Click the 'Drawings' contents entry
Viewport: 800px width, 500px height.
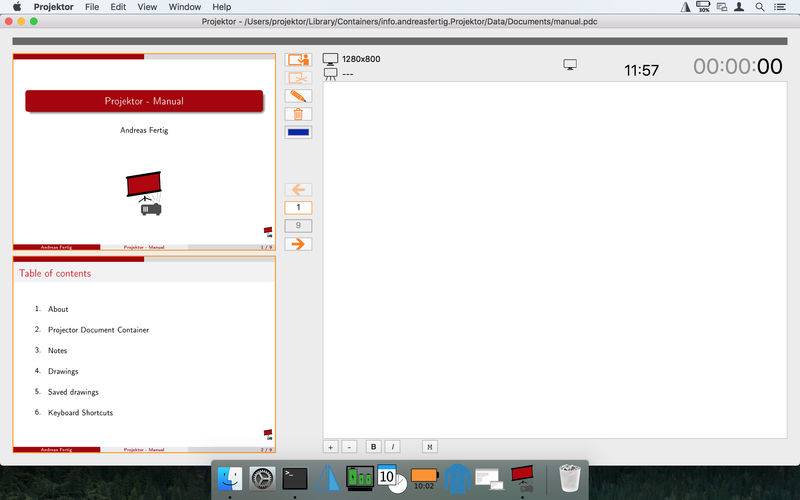click(x=63, y=371)
